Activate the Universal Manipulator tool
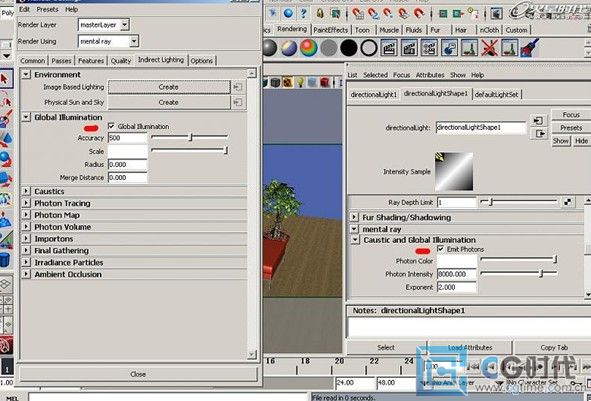Screen dimensions: 591x401 point(5,199)
